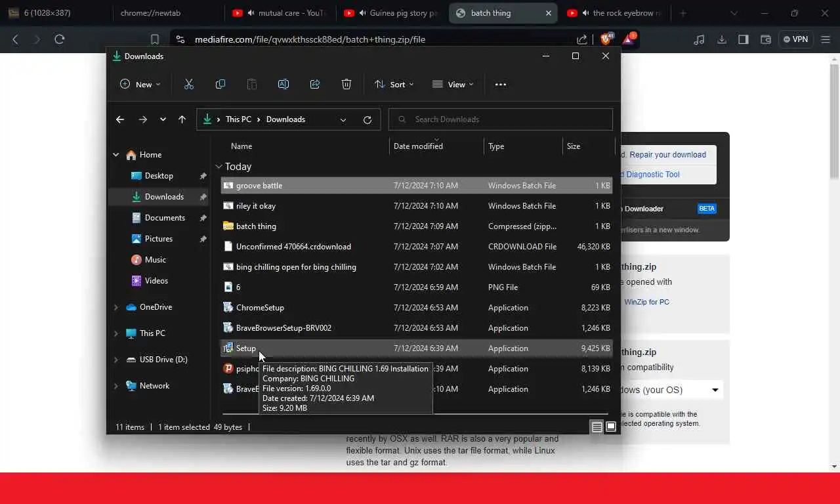The image size is (840, 504).
Task: Click the Delete trash icon in Explorer toolbar
Action: 346,84
